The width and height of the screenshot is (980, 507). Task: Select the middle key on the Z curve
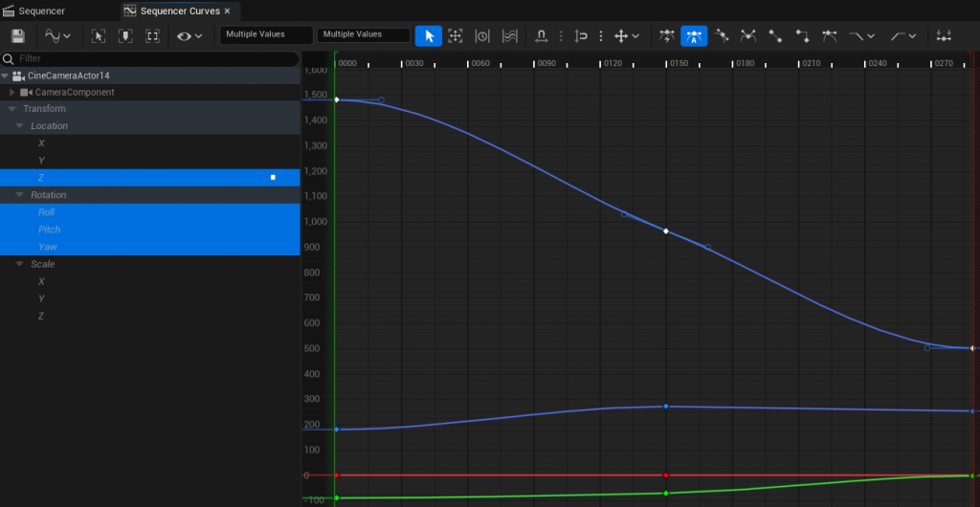click(x=665, y=231)
